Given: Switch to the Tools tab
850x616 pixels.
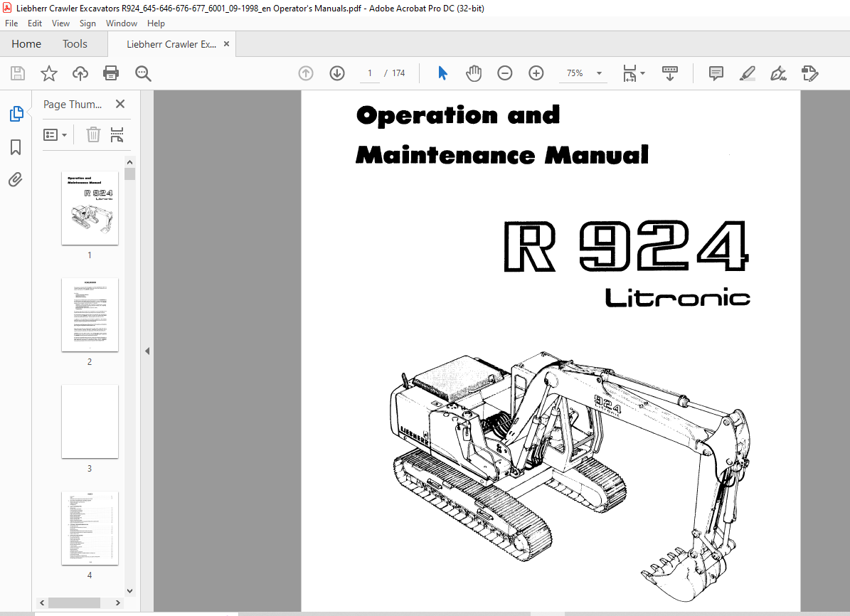Looking at the screenshot, I should (75, 44).
